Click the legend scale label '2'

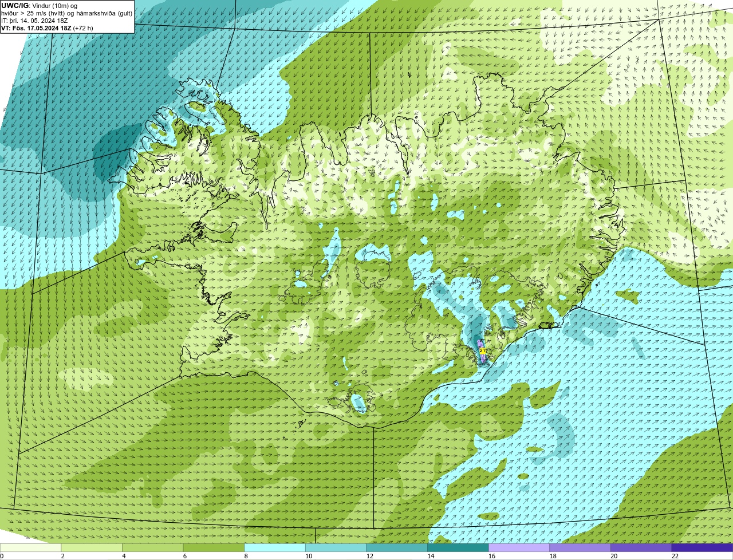click(62, 556)
